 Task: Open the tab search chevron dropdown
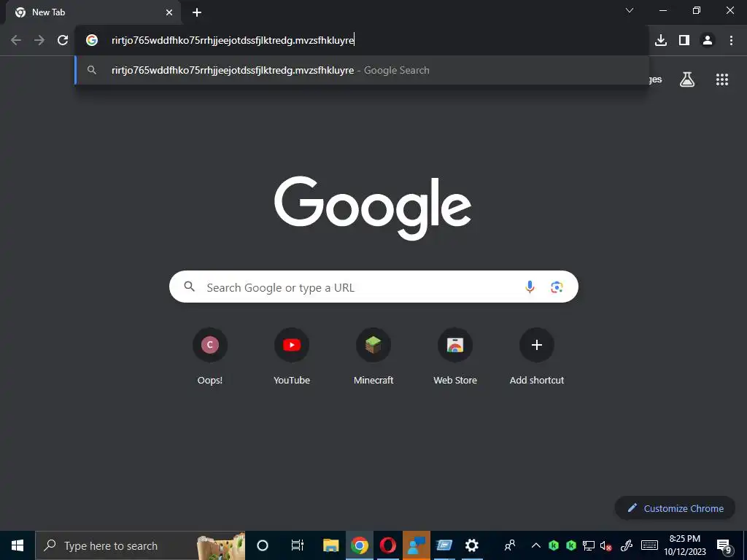pyautogui.click(x=630, y=10)
